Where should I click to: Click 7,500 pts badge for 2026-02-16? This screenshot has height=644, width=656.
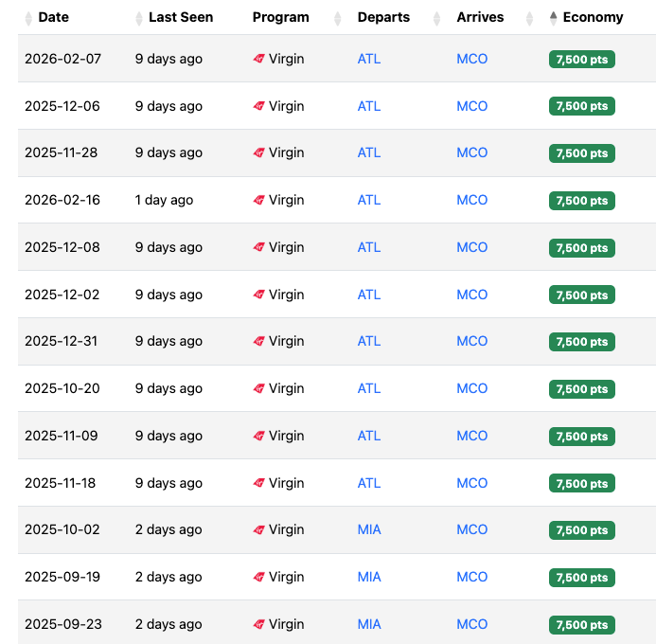[x=581, y=201]
